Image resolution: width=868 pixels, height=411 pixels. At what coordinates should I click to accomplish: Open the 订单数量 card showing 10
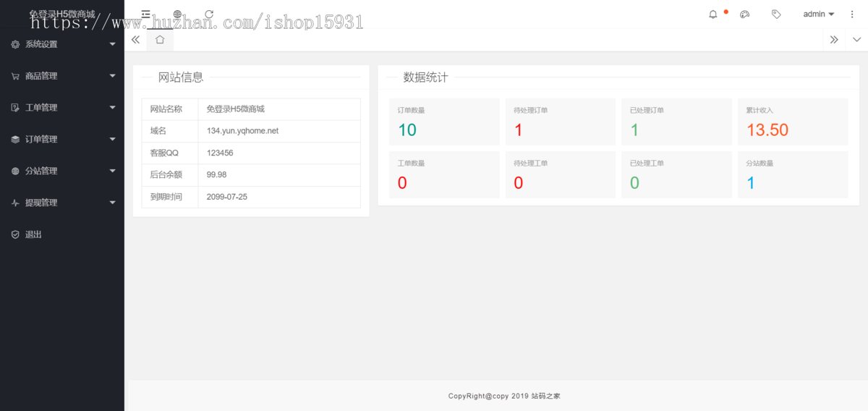(444, 122)
